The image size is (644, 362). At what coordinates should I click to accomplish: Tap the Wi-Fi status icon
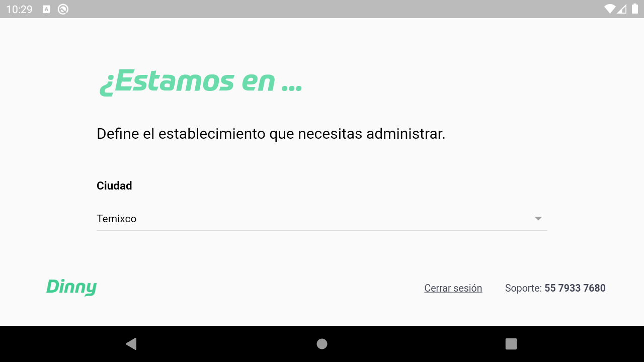pos(610,9)
